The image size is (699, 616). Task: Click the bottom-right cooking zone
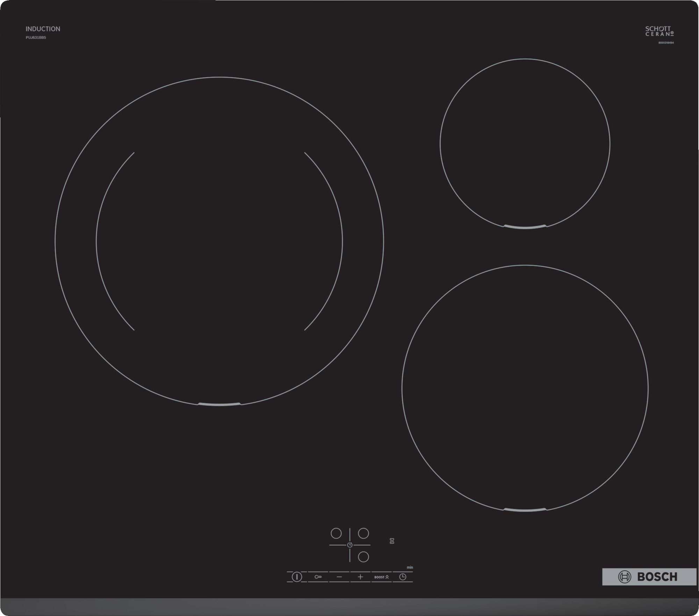[525, 388]
